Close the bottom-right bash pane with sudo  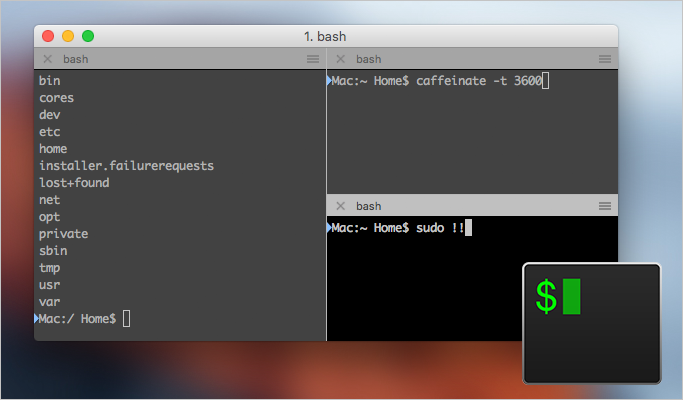[341, 206]
